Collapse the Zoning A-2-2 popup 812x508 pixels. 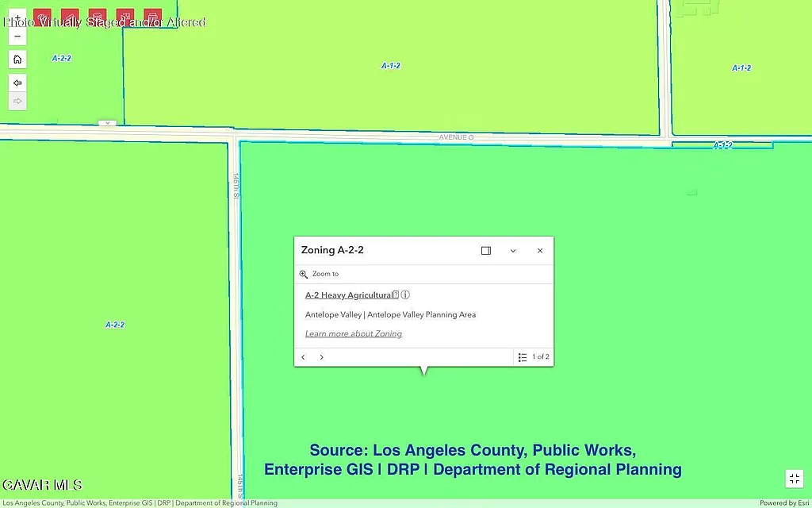[513, 251]
